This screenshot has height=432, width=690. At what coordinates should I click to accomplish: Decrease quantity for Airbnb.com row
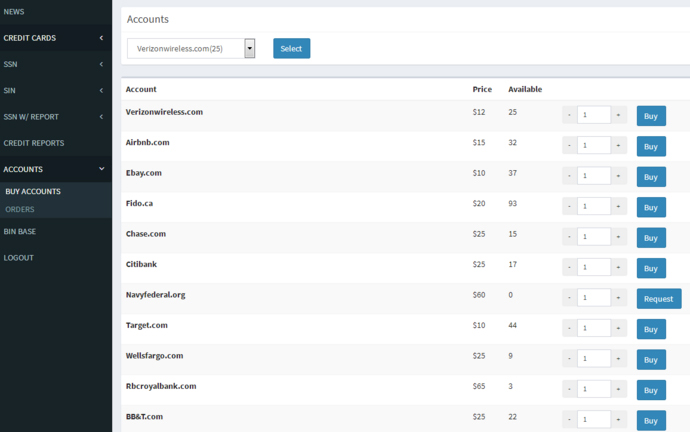[x=569, y=145]
